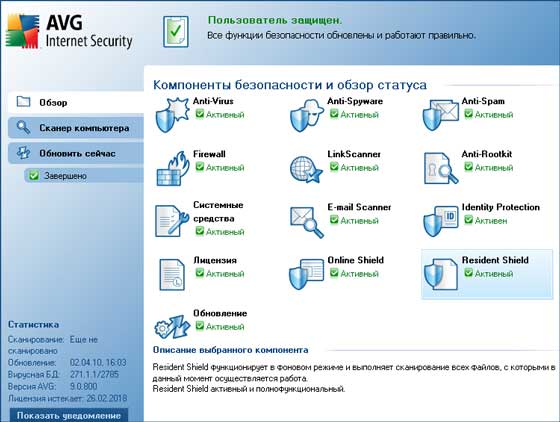Screen dimensions: 560x422
Task: Select the Обзор menu item
Action: [x=76, y=102]
